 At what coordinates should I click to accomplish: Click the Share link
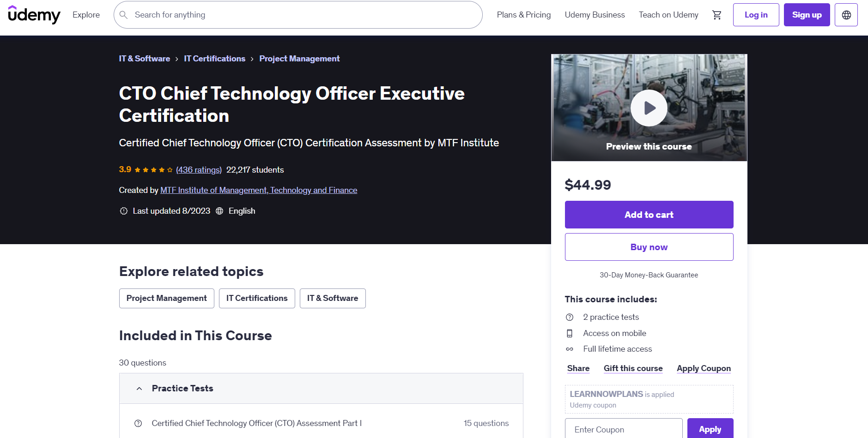point(578,368)
